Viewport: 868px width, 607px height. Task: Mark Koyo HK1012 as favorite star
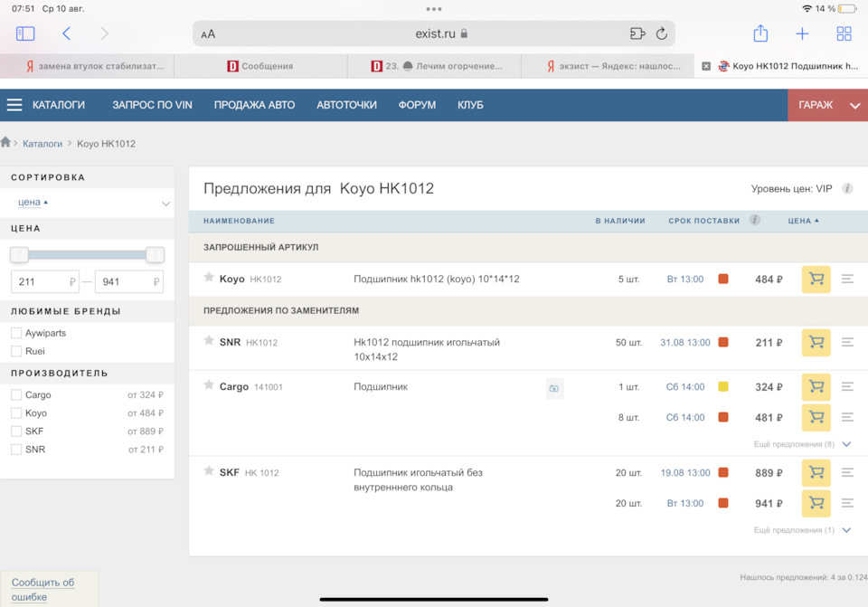point(209,277)
